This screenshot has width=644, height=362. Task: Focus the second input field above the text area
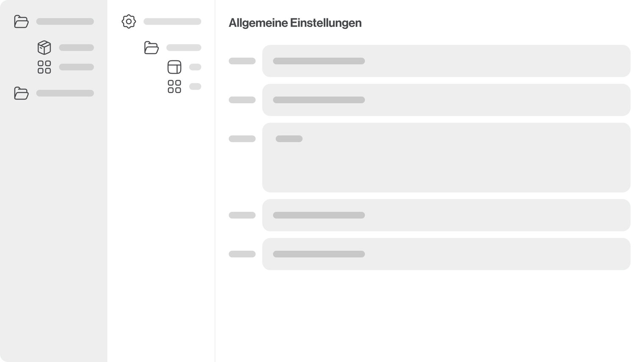click(x=446, y=100)
